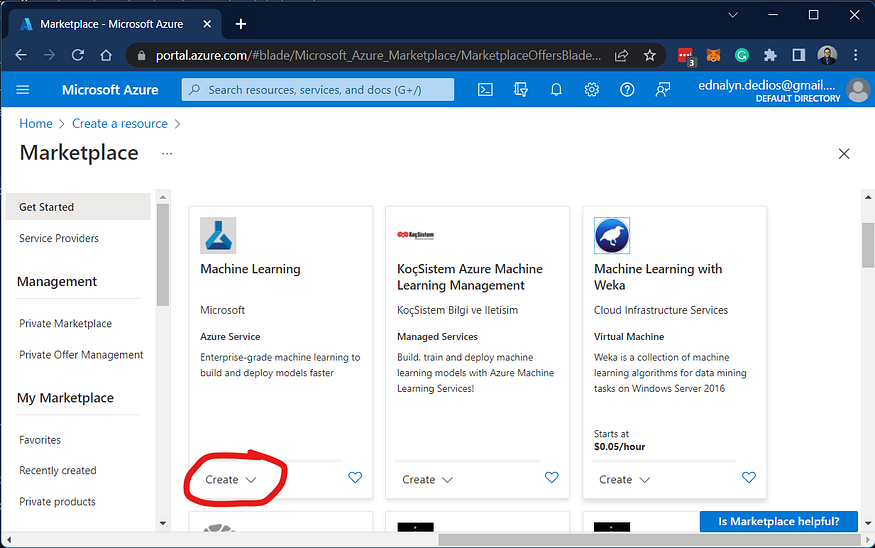Click the Weka bird logo

coord(612,235)
